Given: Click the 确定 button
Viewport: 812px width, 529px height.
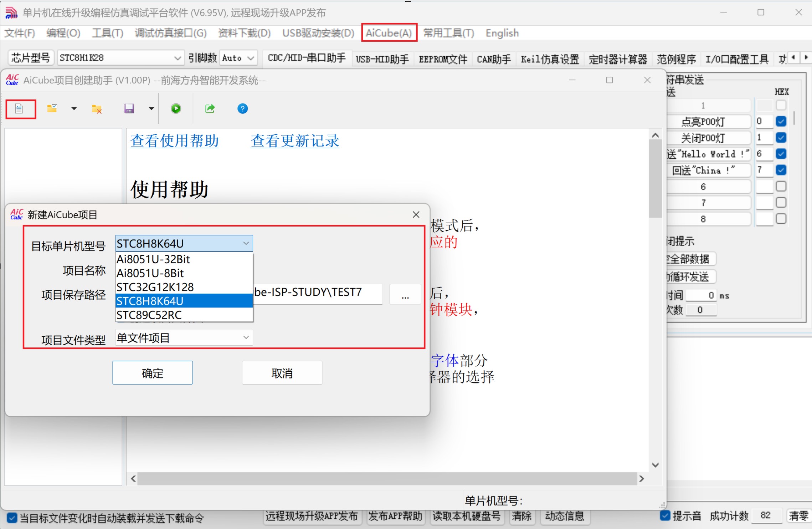Looking at the screenshot, I should click(153, 373).
